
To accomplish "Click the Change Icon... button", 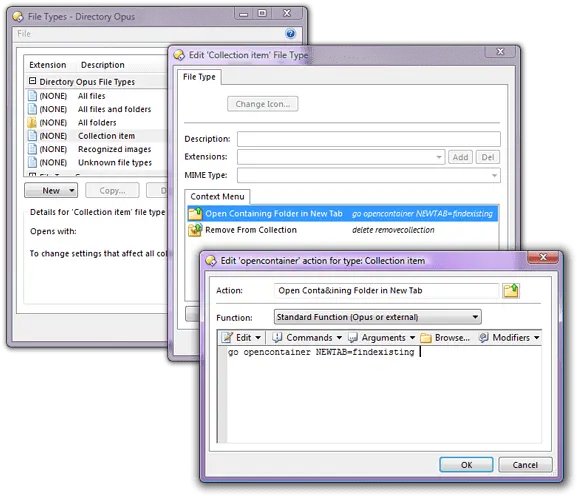I will click(263, 104).
